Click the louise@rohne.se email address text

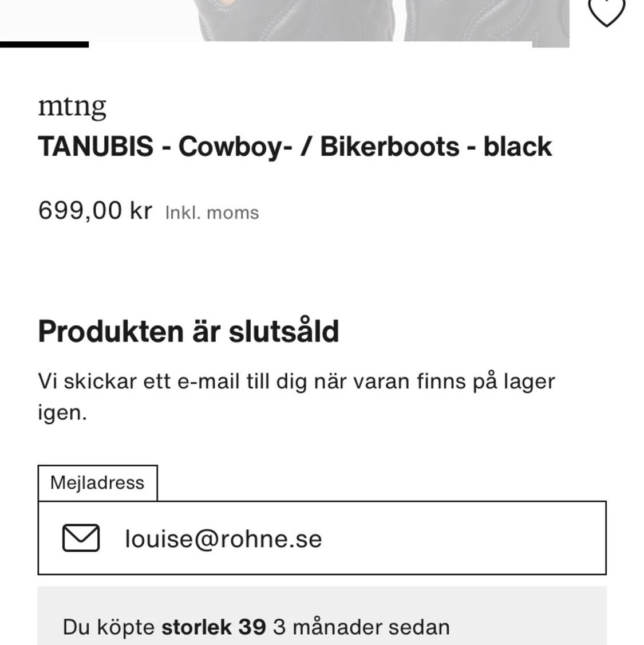point(223,539)
